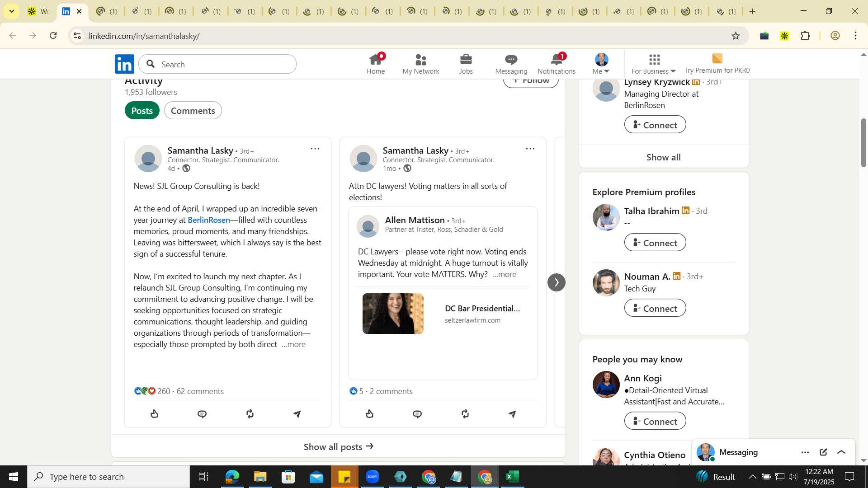Click the page vertical scrollbar thumb
The image size is (868, 488).
[863, 143]
